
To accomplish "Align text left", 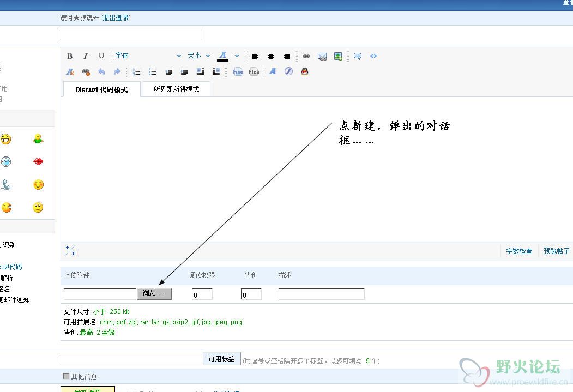I will pyautogui.click(x=255, y=56).
